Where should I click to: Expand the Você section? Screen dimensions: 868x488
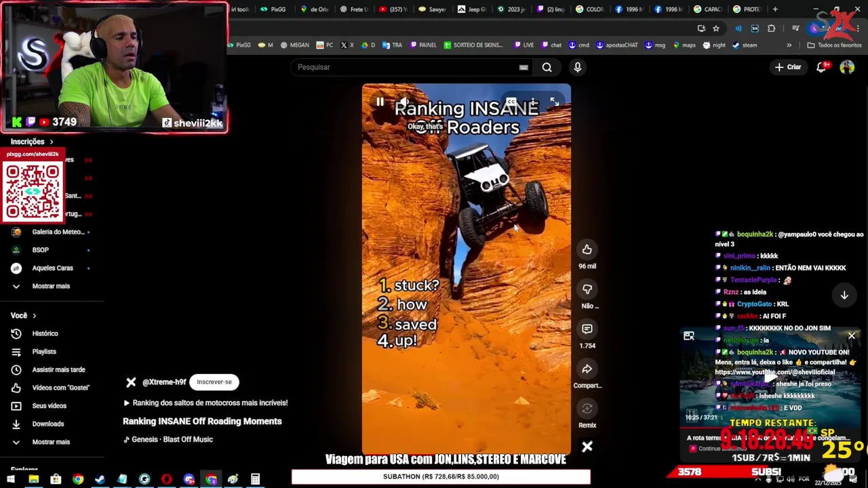point(24,316)
